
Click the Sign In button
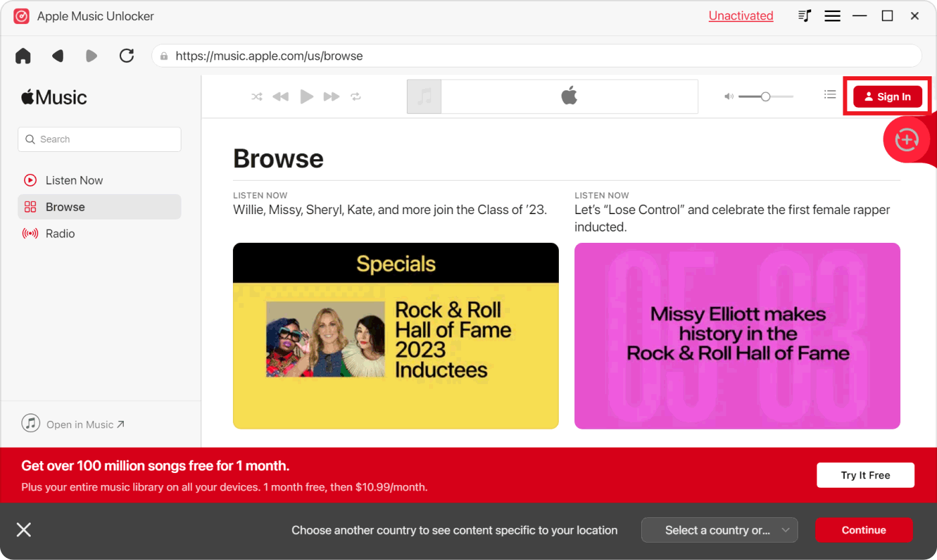coord(887,96)
